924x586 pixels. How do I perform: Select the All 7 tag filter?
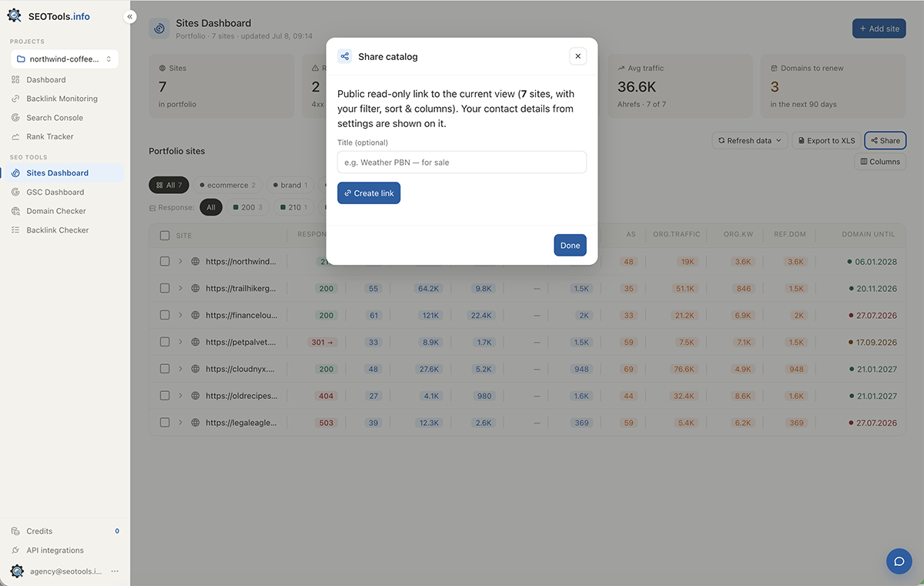click(169, 186)
